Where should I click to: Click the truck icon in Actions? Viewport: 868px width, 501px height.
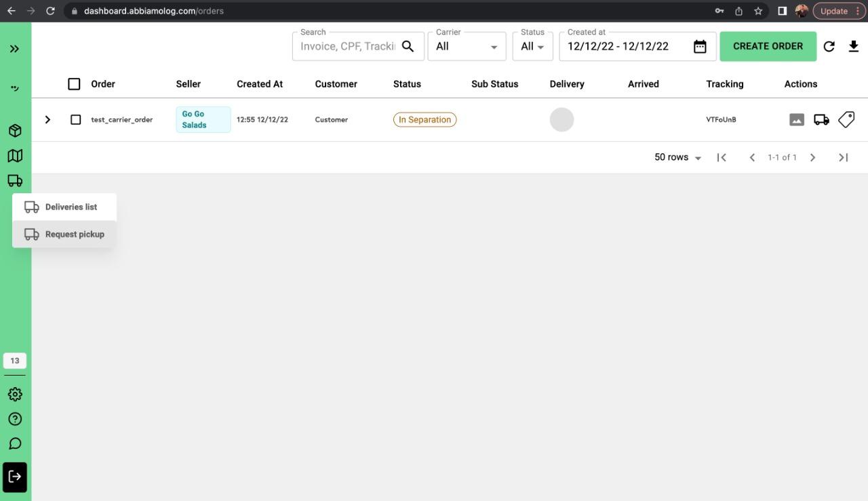821,119
